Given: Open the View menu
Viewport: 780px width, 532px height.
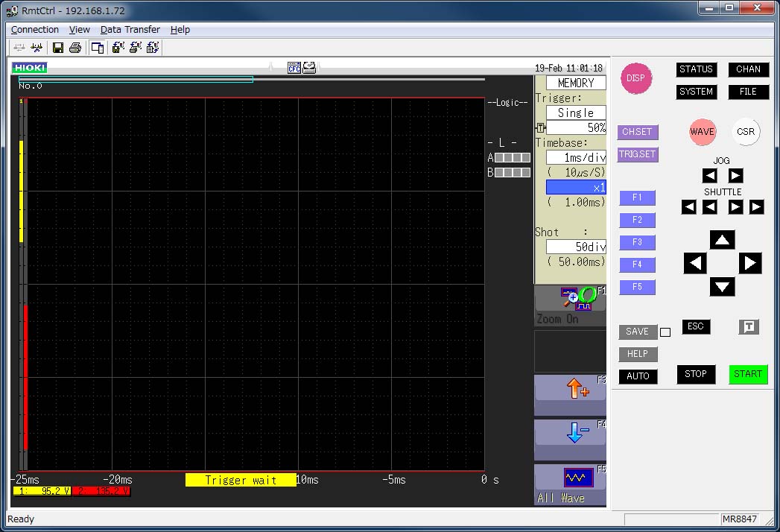Looking at the screenshot, I should pyautogui.click(x=80, y=30).
